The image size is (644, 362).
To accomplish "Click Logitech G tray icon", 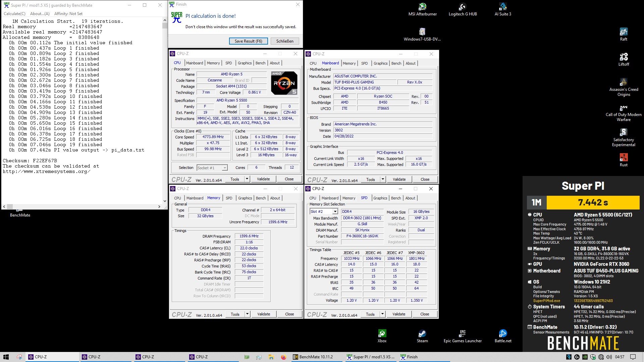I will click(x=577, y=357).
